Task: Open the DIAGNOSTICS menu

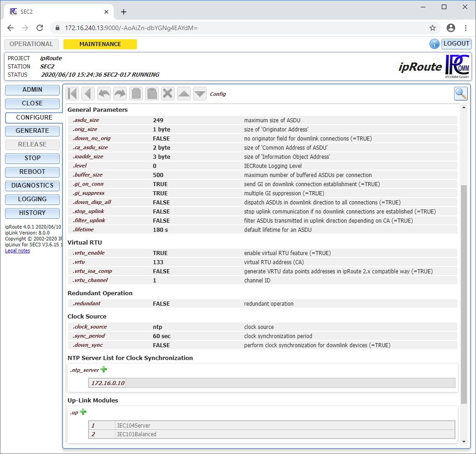Action: click(32, 186)
